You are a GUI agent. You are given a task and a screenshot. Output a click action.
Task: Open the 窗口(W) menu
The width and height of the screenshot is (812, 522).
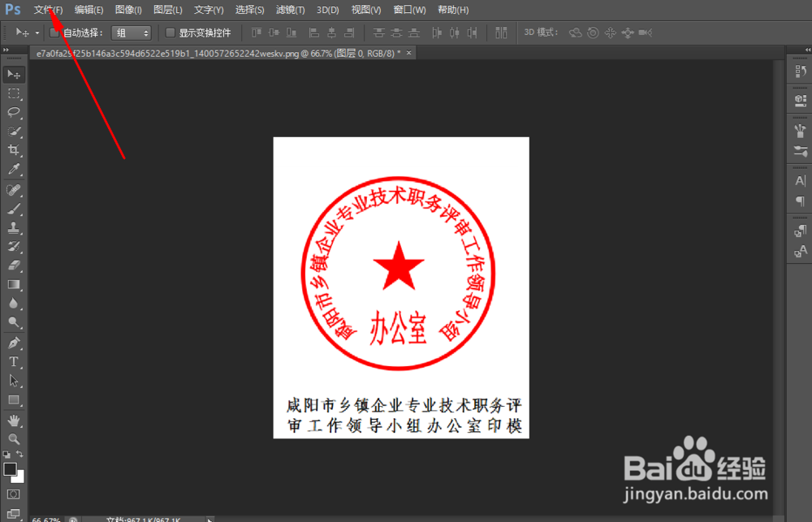point(408,10)
